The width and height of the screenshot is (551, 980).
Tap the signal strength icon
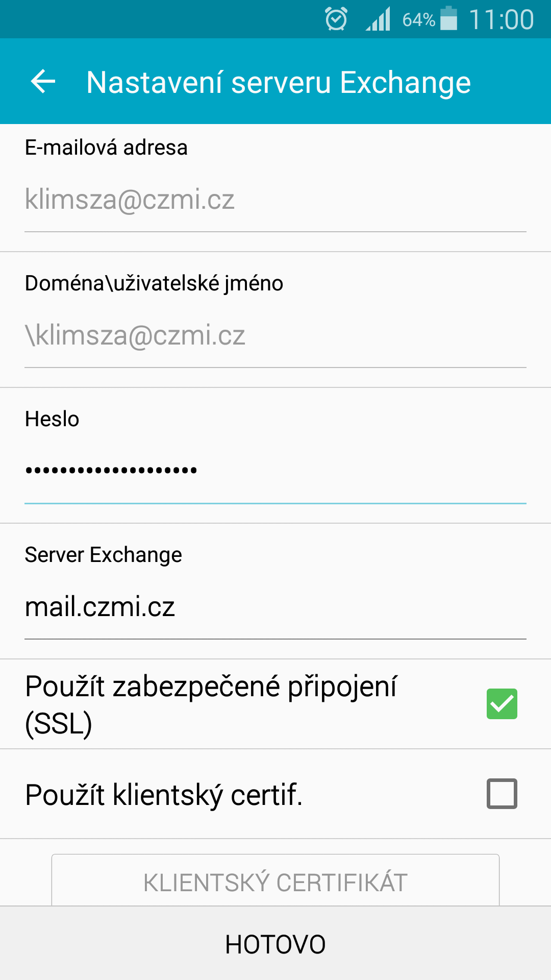pyautogui.click(x=378, y=19)
